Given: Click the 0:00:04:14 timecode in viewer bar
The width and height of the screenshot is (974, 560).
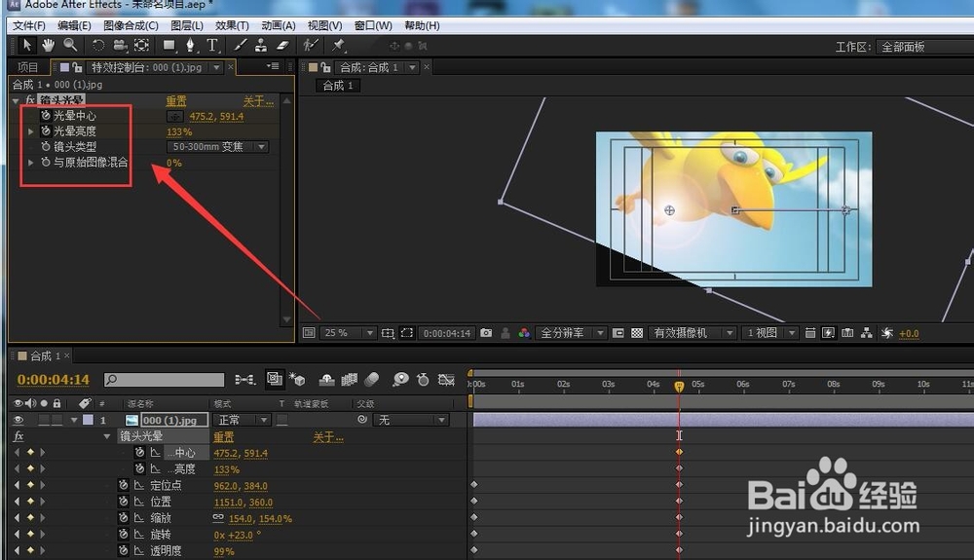Looking at the screenshot, I should pos(447,333).
